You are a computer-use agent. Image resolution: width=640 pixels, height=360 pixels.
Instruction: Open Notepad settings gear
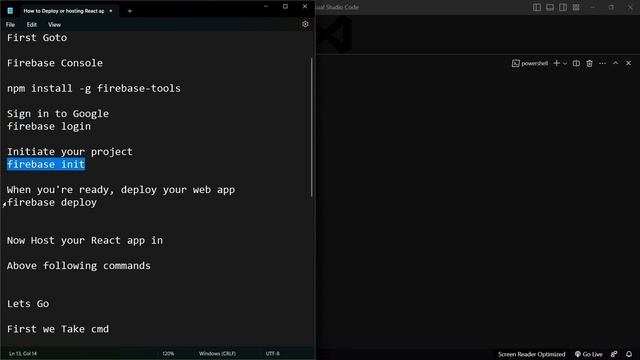tap(305, 24)
